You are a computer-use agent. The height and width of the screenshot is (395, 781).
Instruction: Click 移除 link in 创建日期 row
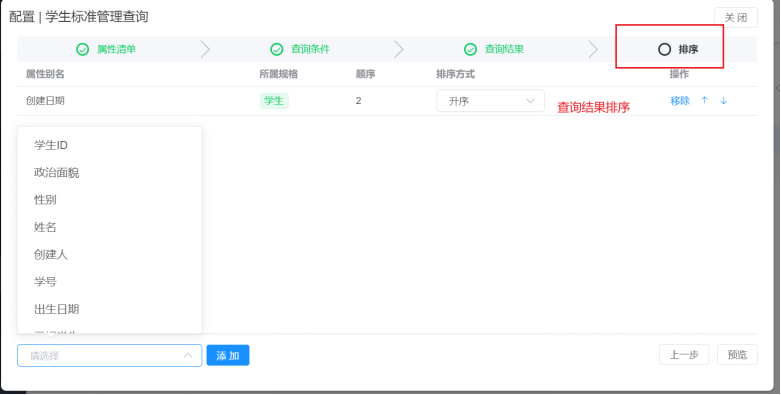click(680, 101)
